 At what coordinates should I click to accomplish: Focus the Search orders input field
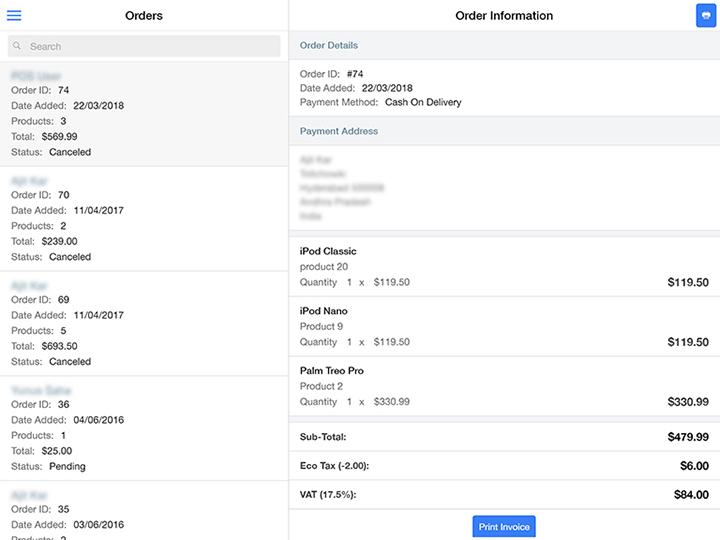(x=150, y=46)
